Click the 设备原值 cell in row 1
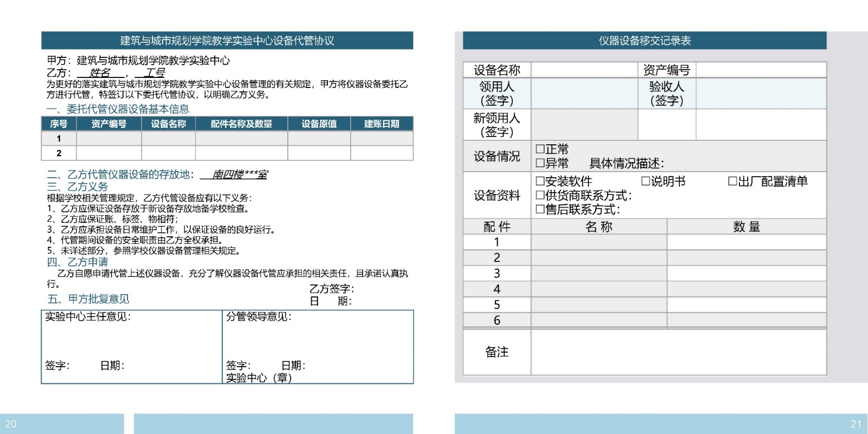The height and width of the screenshot is (434, 868). point(318,138)
